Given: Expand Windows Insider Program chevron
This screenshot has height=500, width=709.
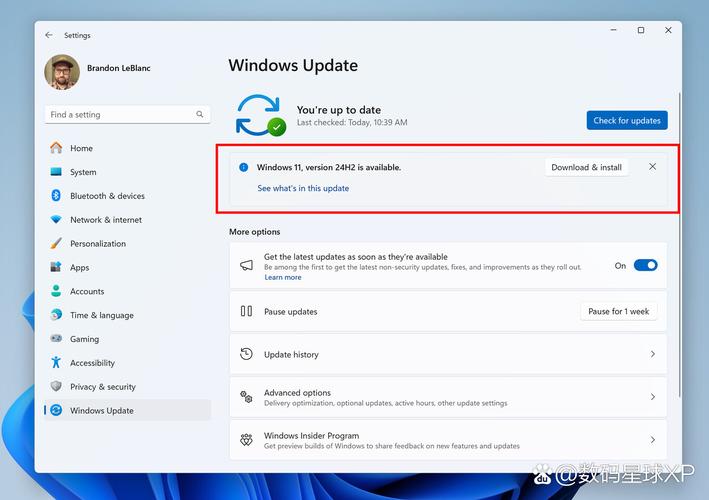Looking at the screenshot, I should (652, 439).
